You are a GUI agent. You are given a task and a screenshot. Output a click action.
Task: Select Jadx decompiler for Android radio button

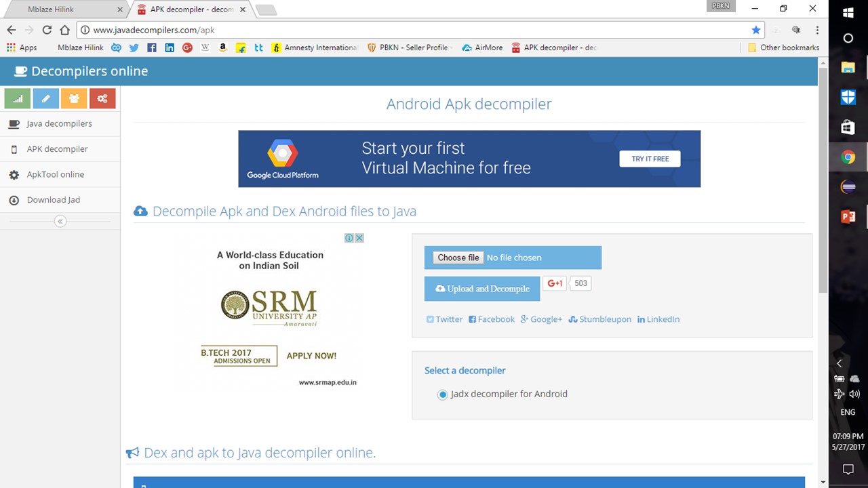pos(443,394)
